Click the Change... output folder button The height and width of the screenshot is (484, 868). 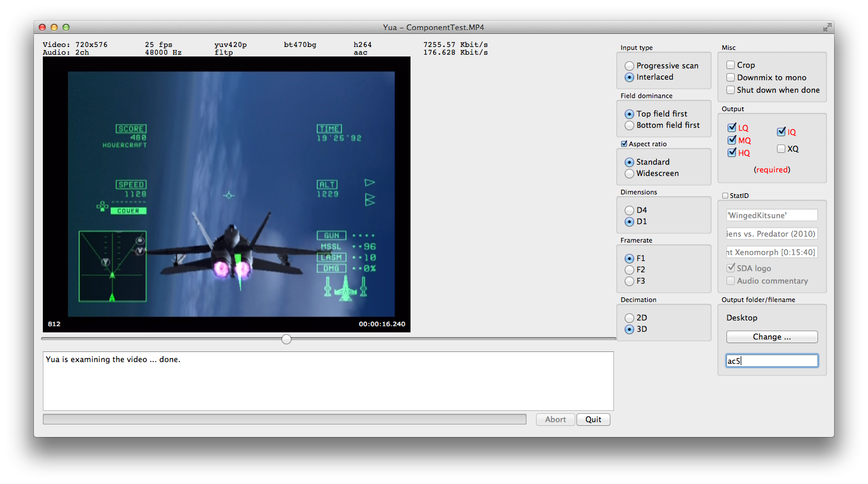click(x=772, y=337)
